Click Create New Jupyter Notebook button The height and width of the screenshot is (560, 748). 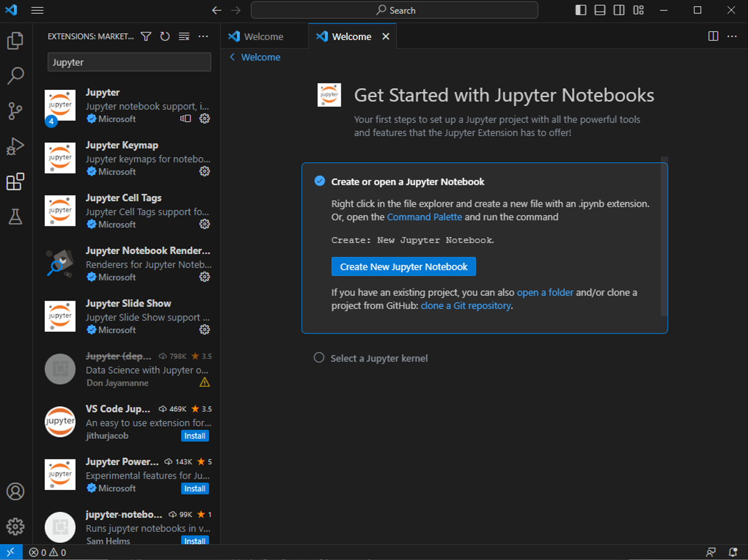(x=403, y=266)
